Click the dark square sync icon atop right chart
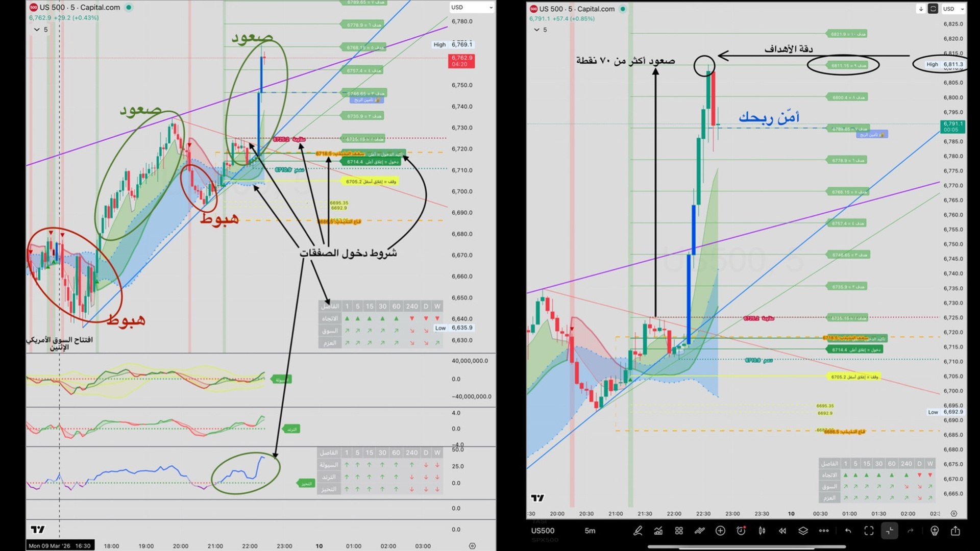The image size is (980, 551). tap(933, 9)
